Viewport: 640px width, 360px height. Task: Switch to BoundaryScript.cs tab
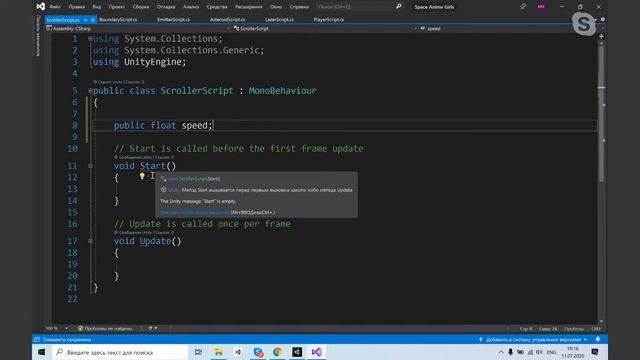(118, 20)
